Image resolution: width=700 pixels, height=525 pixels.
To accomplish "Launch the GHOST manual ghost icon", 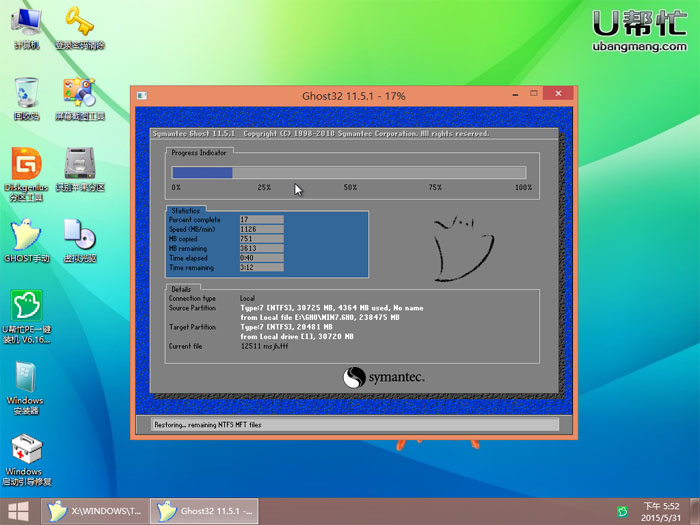I will click(27, 237).
